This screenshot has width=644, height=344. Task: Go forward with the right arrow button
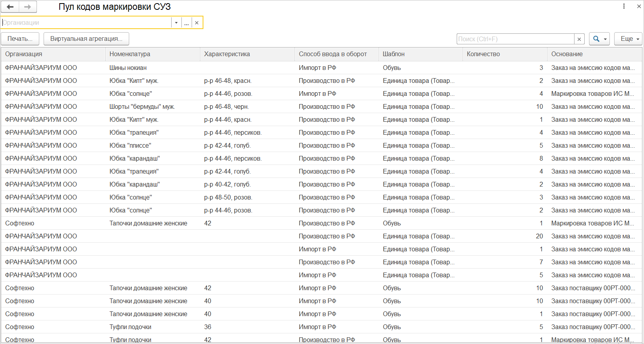click(x=27, y=7)
